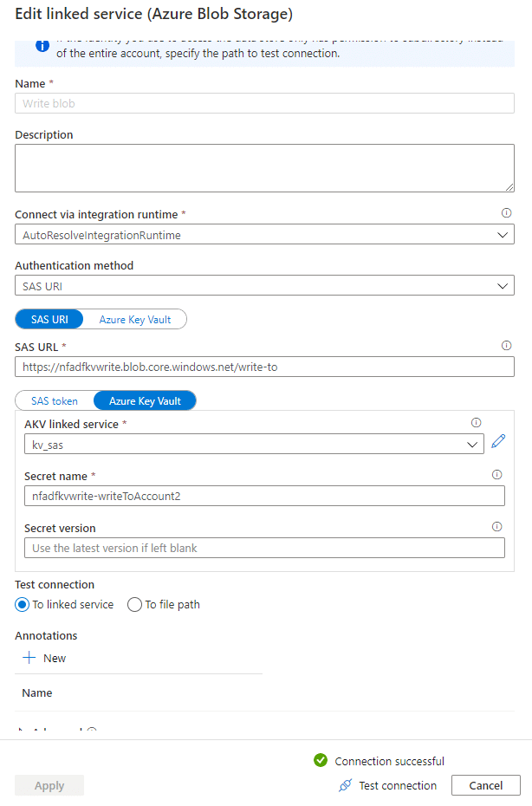Viewport: 532px width, 806px height.
Task: Select the lower Azure Key Vault tab
Action: (x=145, y=401)
